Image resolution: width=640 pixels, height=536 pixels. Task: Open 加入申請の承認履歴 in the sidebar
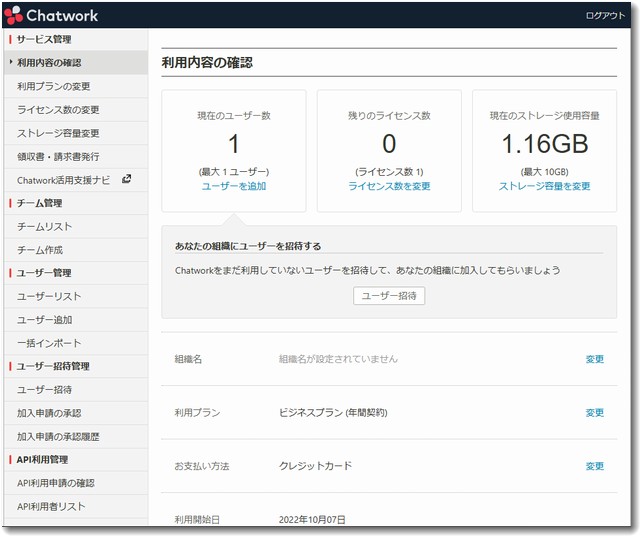(x=76, y=437)
